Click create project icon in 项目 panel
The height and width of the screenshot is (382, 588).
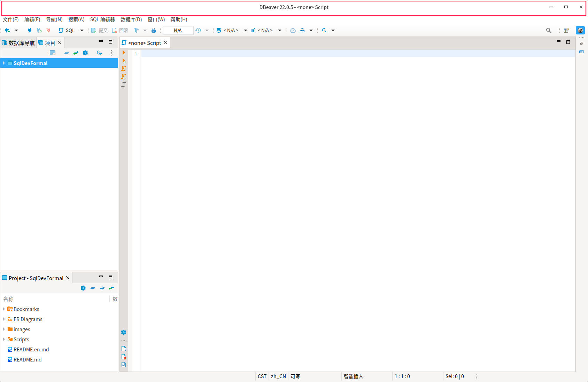53,53
